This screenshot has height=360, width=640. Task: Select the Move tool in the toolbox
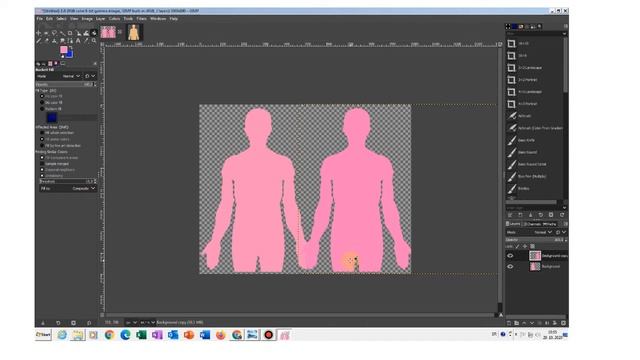pyautogui.click(x=38, y=33)
